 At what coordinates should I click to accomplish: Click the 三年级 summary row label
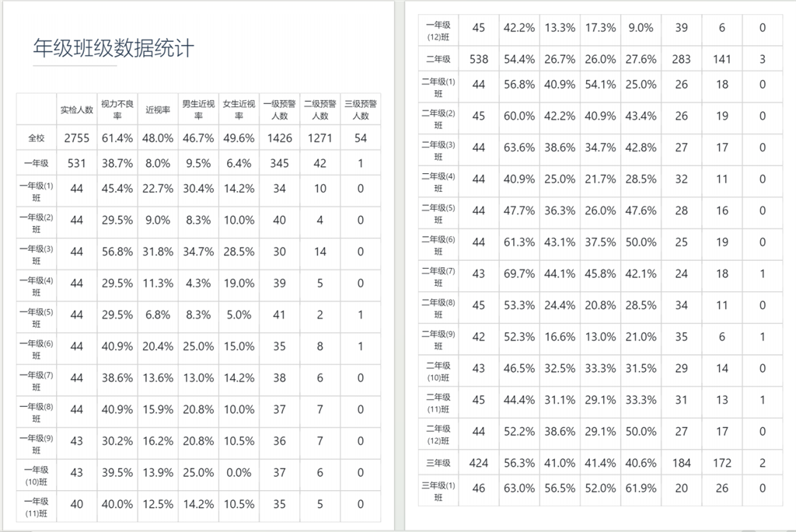click(438, 463)
